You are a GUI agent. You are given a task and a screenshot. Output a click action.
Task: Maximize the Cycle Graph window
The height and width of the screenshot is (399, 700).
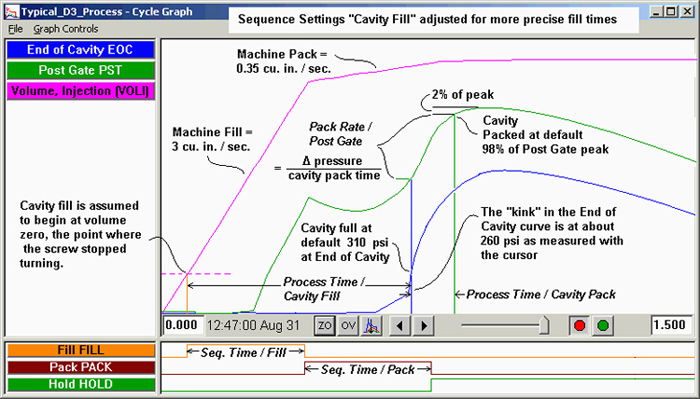point(671,12)
